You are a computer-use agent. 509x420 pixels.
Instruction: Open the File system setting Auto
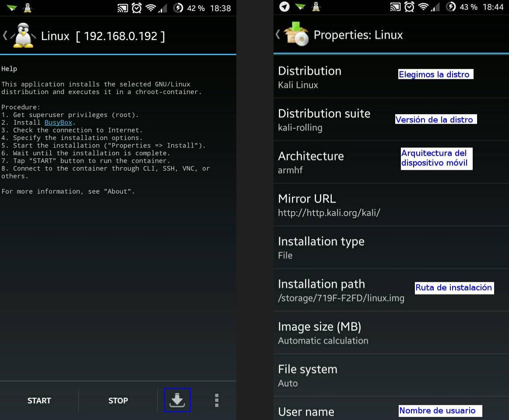(391, 375)
